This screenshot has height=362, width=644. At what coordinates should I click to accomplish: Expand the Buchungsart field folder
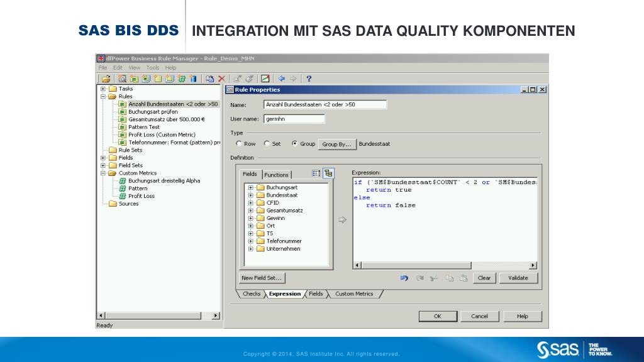coord(250,187)
